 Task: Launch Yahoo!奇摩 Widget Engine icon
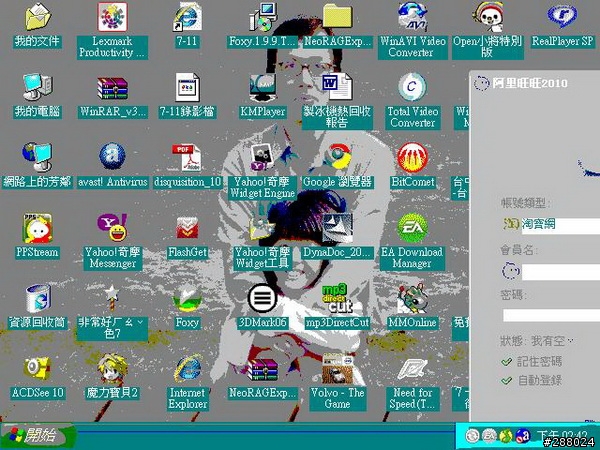(x=262, y=157)
